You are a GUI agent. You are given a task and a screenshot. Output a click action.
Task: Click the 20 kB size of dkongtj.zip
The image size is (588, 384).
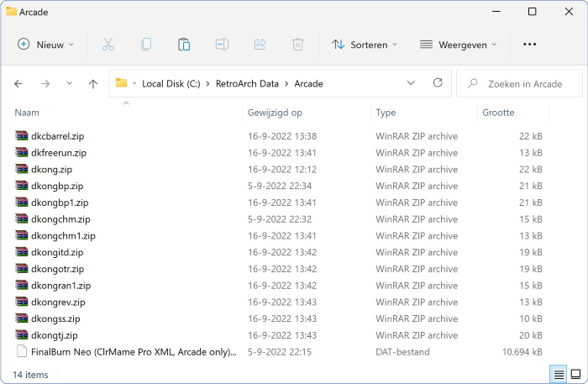pyautogui.click(x=531, y=335)
